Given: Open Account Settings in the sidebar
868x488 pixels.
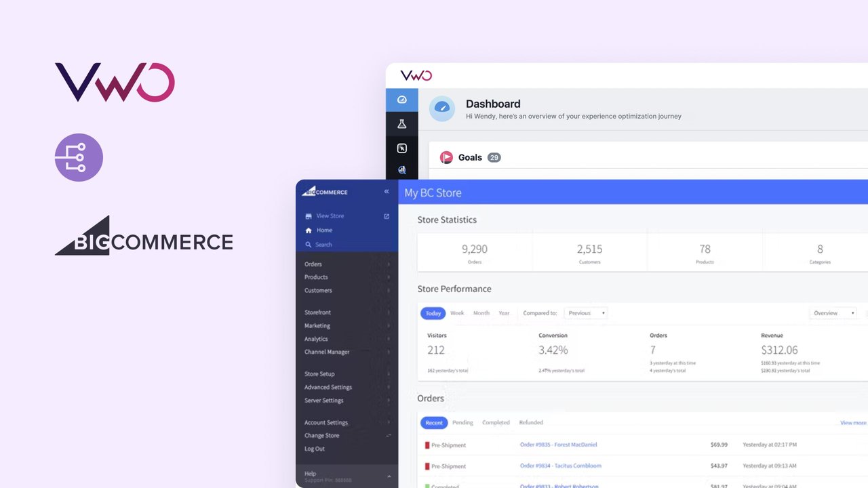Looking at the screenshot, I should (326, 422).
